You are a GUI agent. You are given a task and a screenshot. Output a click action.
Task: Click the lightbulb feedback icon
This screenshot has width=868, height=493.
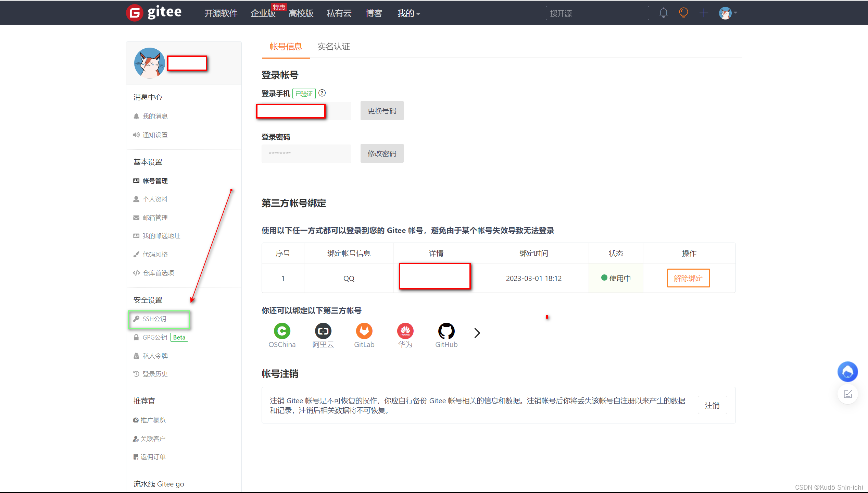point(683,13)
